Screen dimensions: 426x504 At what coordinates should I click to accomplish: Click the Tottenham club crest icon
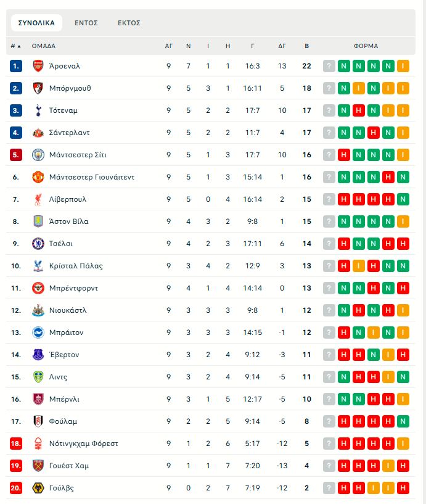pos(38,110)
